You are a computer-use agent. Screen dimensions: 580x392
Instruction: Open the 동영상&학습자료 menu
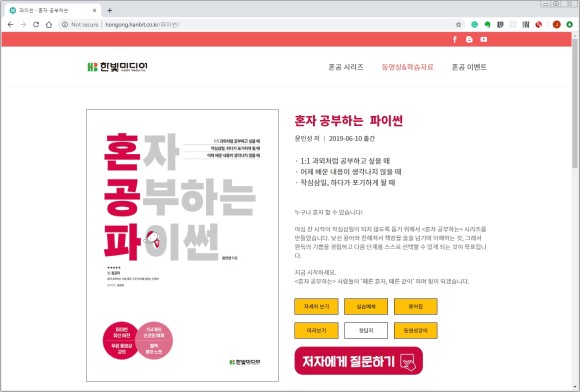click(x=407, y=67)
